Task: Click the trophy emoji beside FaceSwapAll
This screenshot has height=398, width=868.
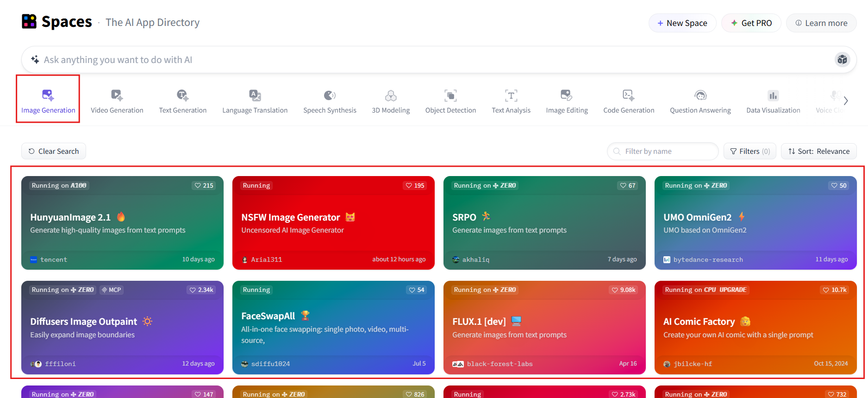Action: [305, 316]
